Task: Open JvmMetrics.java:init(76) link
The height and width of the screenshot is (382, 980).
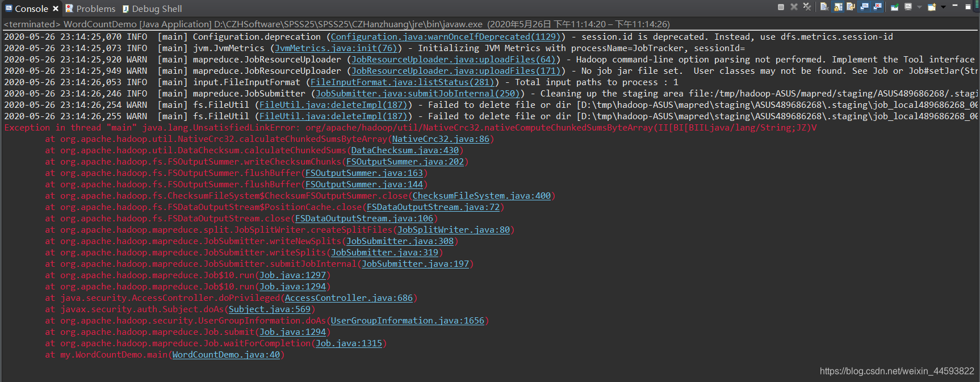Action: [x=336, y=48]
